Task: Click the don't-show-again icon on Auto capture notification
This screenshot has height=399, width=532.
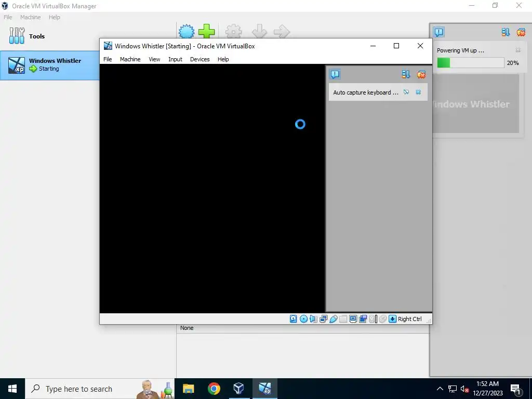Action: tap(406, 92)
